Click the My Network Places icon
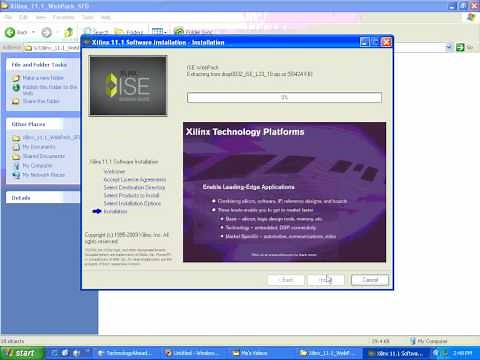480x360 pixels. click(16, 175)
